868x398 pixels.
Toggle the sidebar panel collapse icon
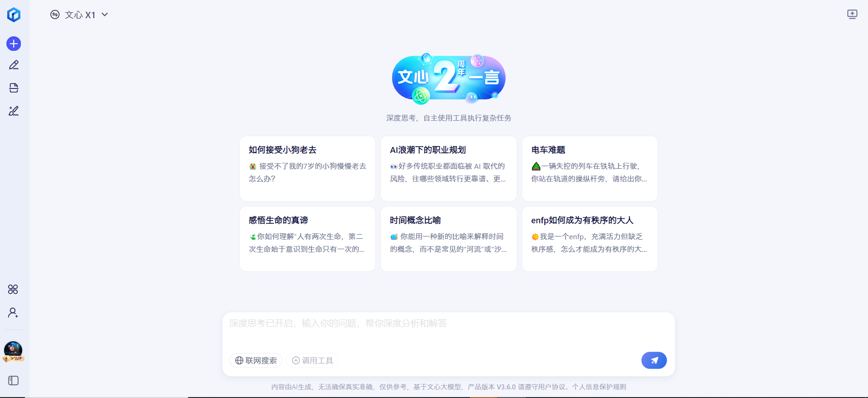pos(14,380)
